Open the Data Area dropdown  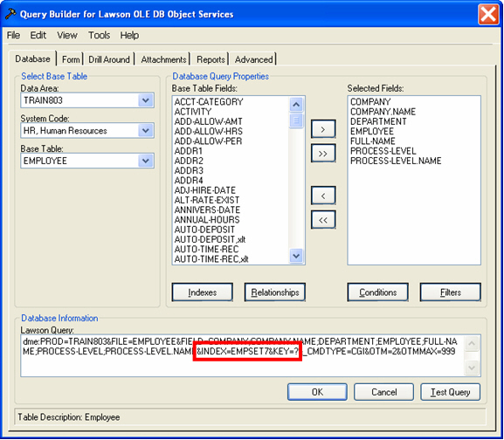pos(146,100)
